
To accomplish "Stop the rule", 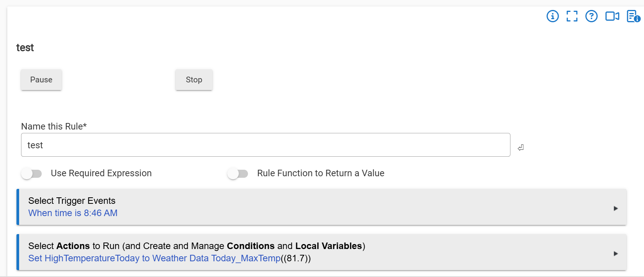I will pos(194,80).
